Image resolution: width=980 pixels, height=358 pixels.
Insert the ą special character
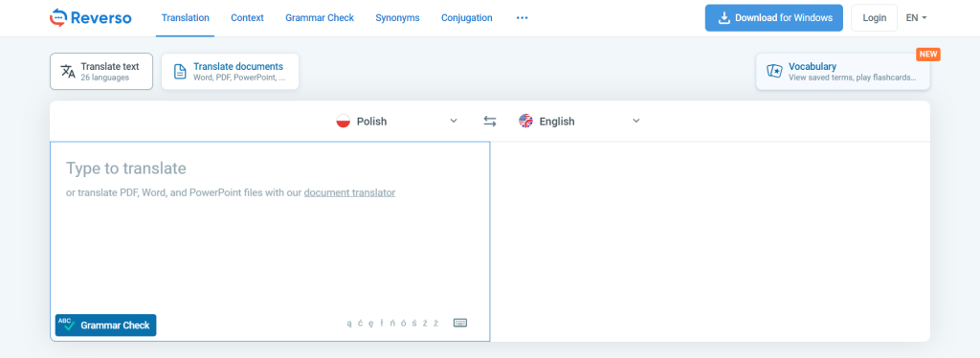(x=349, y=324)
